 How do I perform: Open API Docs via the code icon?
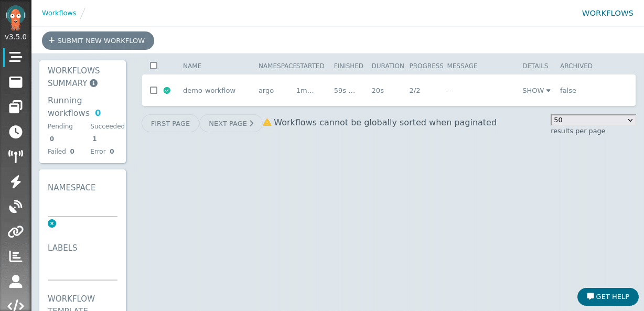tap(16, 305)
